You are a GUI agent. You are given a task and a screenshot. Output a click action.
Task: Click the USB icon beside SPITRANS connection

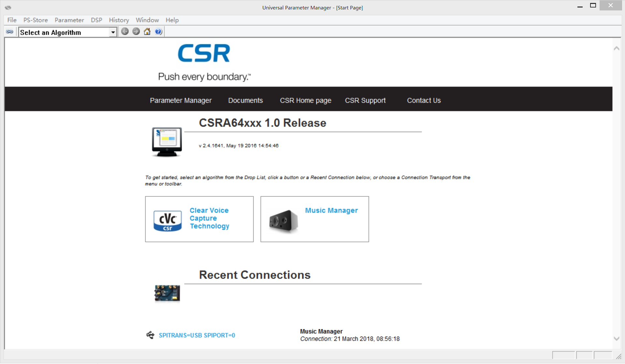click(150, 335)
